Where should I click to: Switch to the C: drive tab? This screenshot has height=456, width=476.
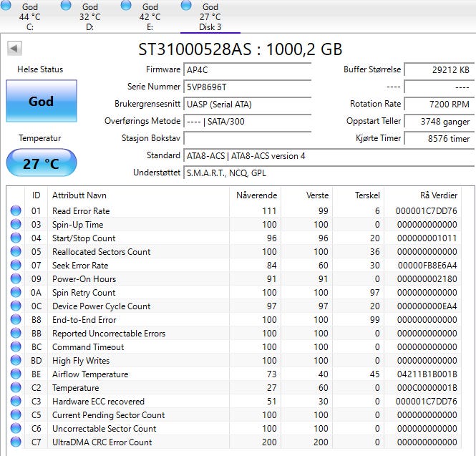pyautogui.click(x=30, y=17)
